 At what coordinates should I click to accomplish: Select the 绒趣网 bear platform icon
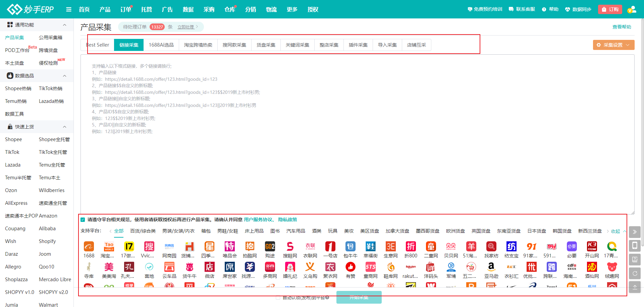coord(612,267)
